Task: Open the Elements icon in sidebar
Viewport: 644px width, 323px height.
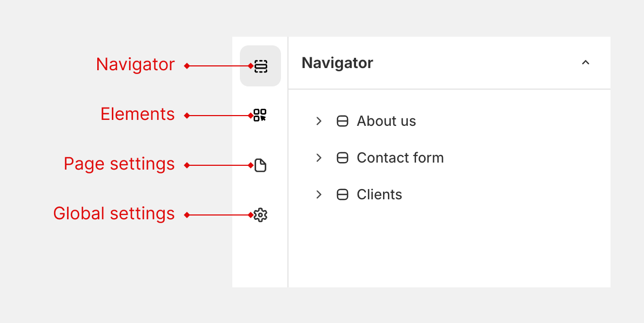Action: (x=260, y=116)
